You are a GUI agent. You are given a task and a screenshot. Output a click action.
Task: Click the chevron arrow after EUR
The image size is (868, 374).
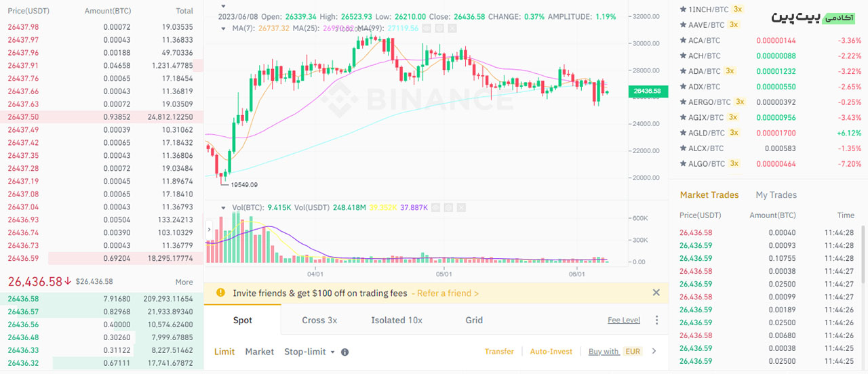pos(654,352)
